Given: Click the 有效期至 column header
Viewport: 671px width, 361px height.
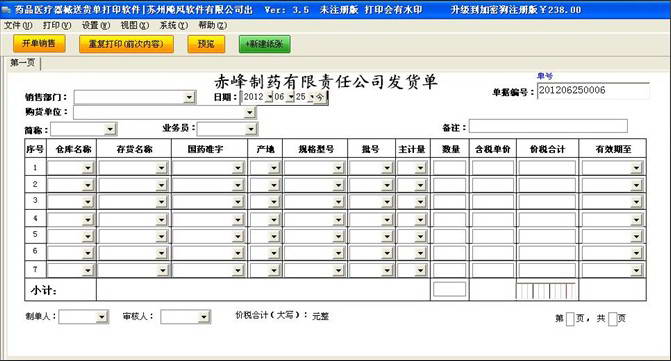Looking at the screenshot, I should [613, 149].
